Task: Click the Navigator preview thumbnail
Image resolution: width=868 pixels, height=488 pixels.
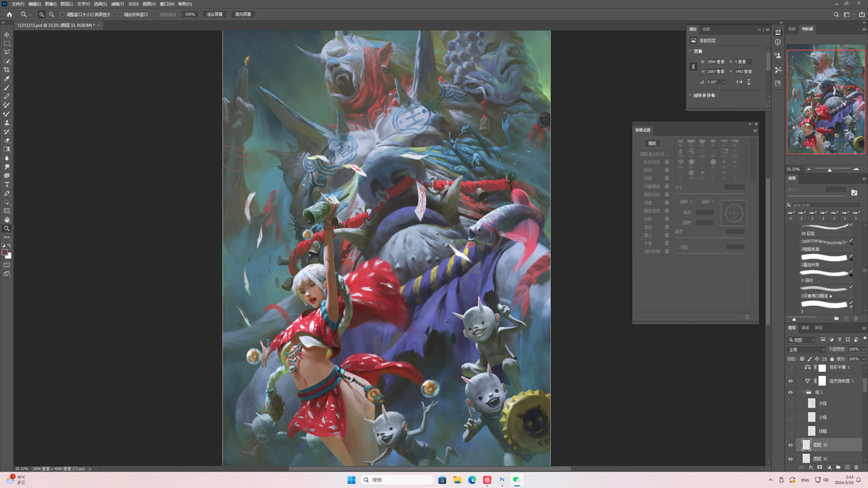Action: pos(826,98)
